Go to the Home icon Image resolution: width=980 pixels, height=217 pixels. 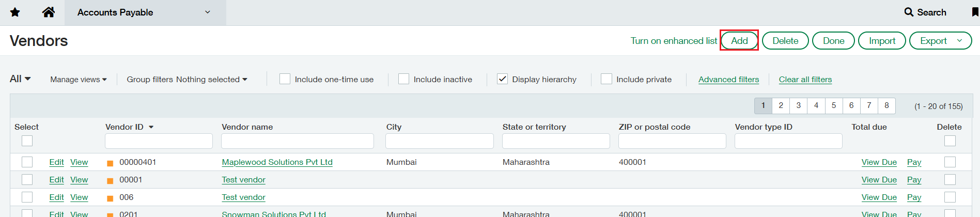(x=49, y=12)
